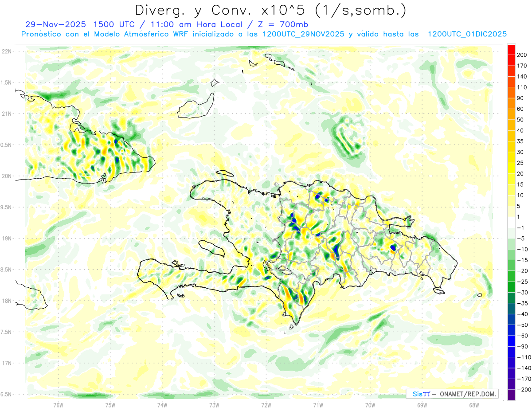Click the 21N latitude label

tap(6, 114)
